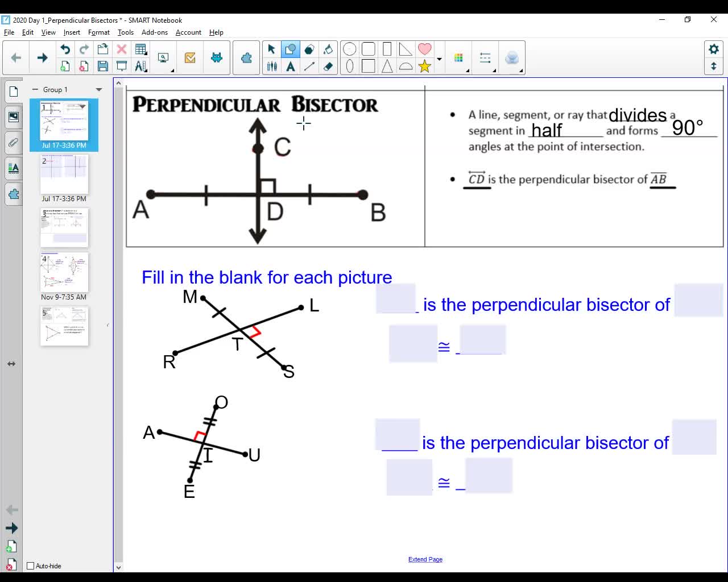Open the Gallery sidebar panel
Screen dimensions: 728x582
(x=13, y=117)
